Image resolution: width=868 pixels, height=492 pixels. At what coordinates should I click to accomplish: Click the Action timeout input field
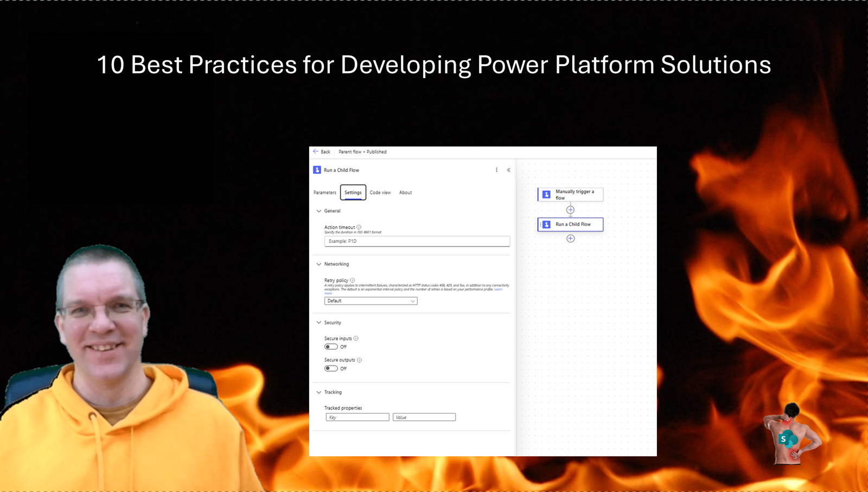click(417, 241)
